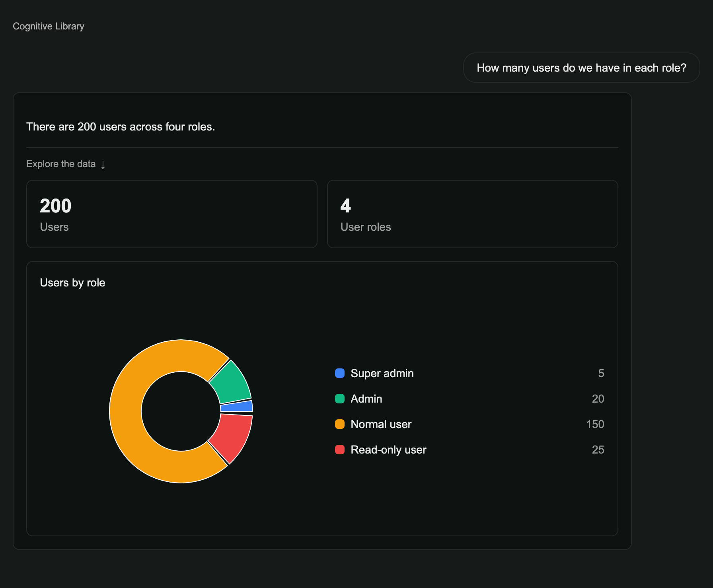Click the blue Super admin legend swatch
The width and height of the screenshot is (713, 588).
(x=340, y=373)
